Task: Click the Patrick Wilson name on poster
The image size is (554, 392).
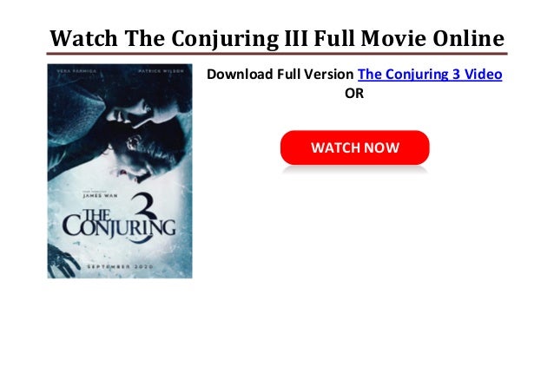Action: click(x=162, y=71)
